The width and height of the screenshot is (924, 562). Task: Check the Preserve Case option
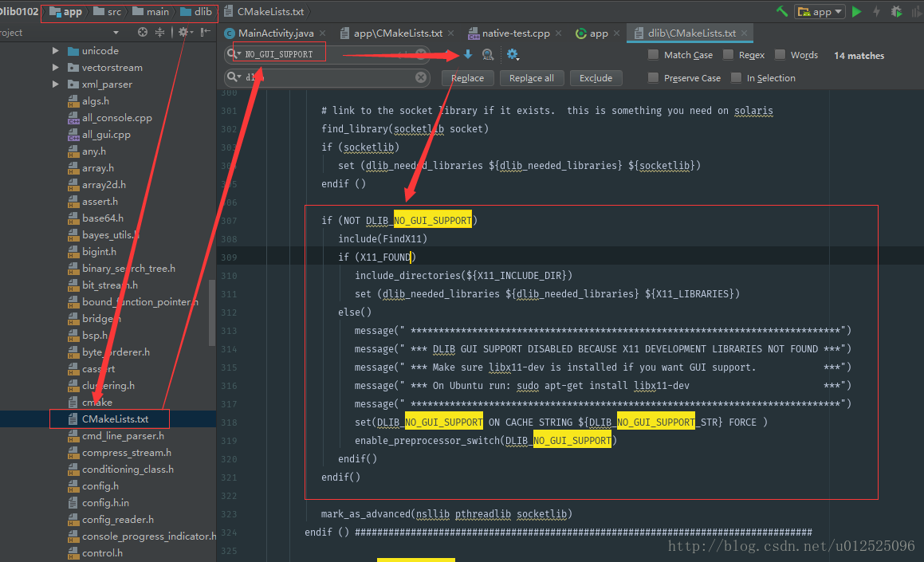(x=654, y=78)
